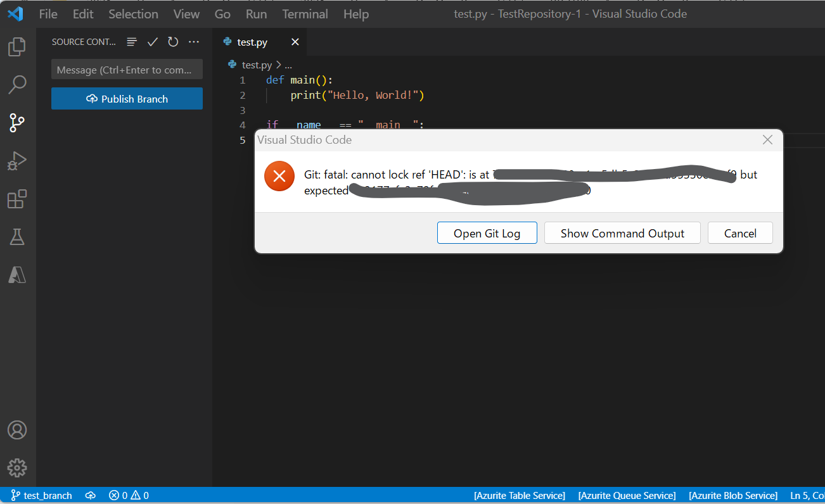Click the print("Hello, World!") code line
Viewport: 825px width, 504px height.
[x=357, y=96]
